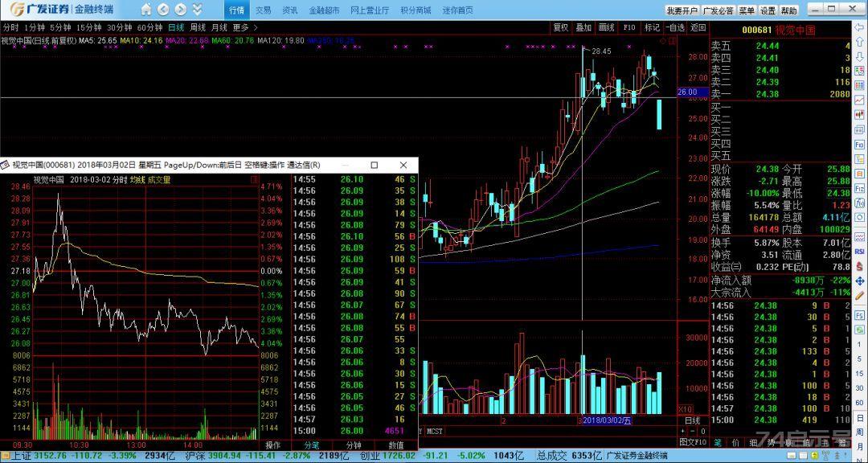Navigate back with the left arrow icon
This screenshot has width=868, height=463.
tap(162, 10)
